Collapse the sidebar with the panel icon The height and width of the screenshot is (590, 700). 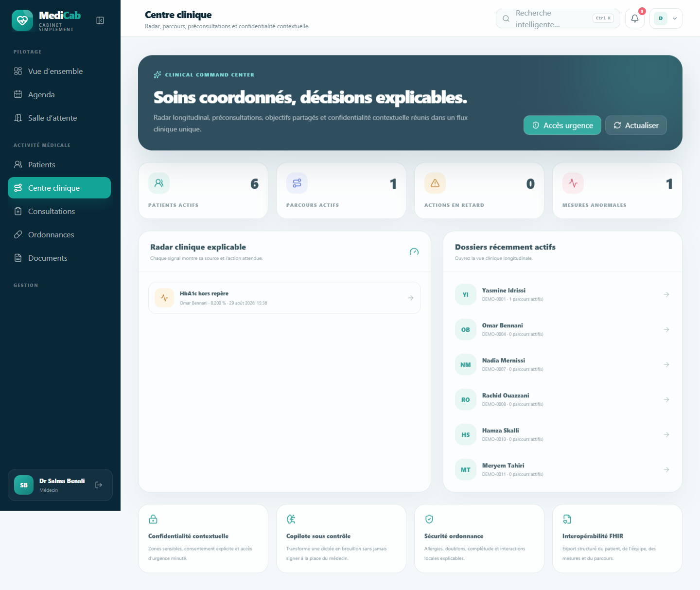click(100, 20)
